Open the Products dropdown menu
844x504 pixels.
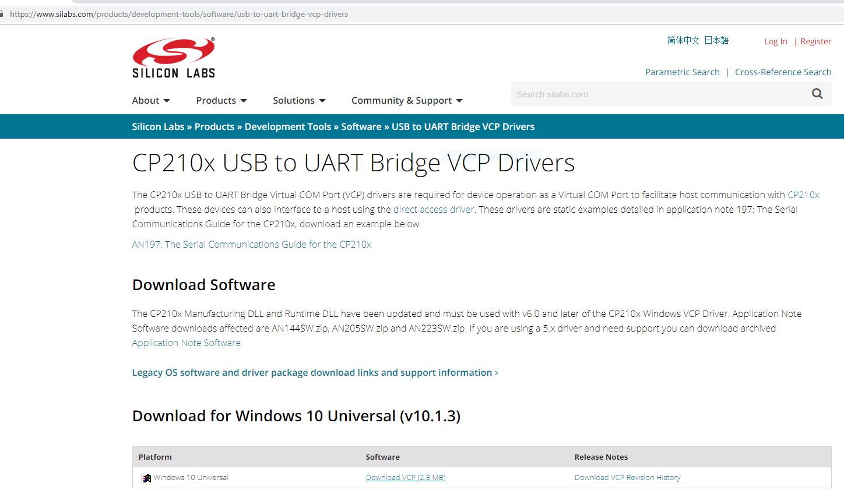[221, 100]
